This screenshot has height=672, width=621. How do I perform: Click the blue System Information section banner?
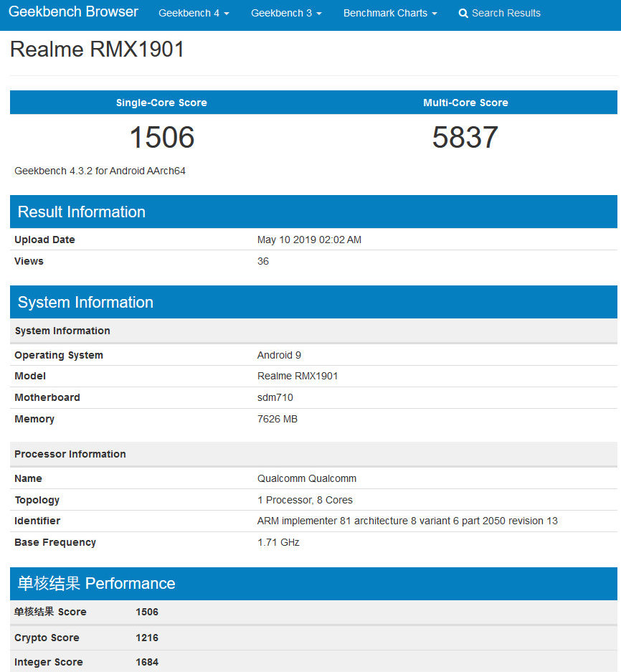point(313,302)
